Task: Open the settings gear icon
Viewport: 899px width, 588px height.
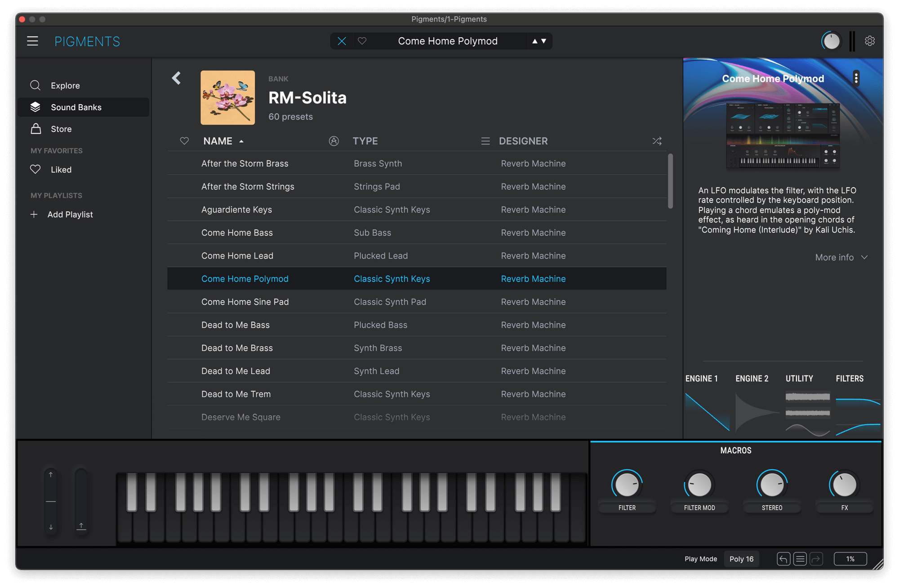Action: [870, 41]
